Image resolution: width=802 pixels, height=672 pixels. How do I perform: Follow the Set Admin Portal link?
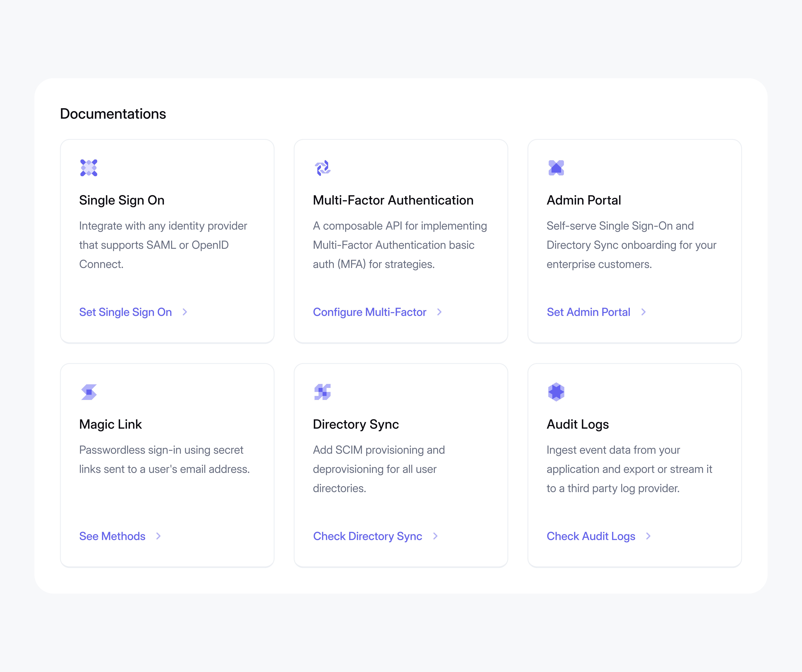[588, 312]
